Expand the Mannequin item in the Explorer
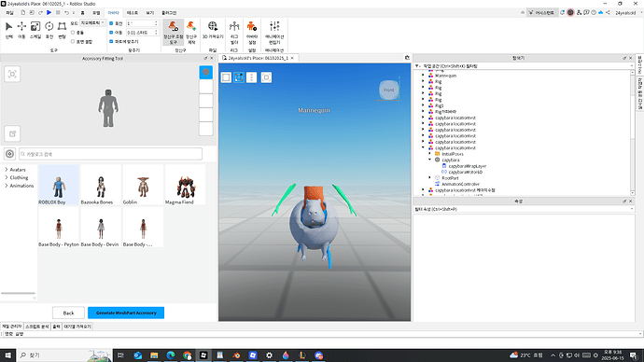644x362 pixels. click(x=423, y=76)
